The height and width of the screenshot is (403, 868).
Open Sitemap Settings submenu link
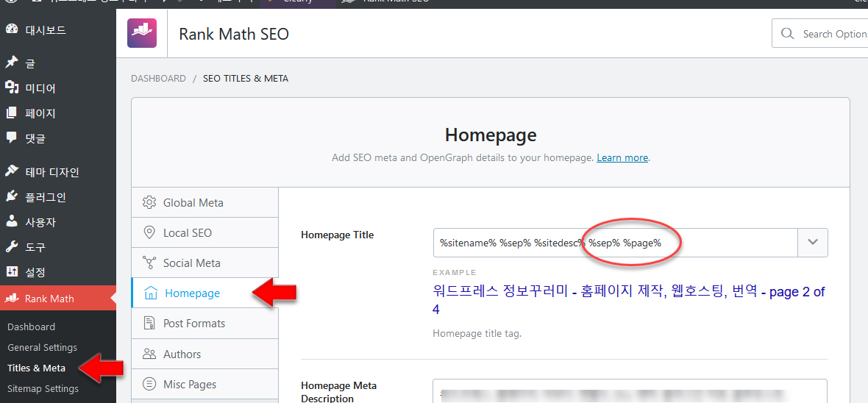coord(43,388)
